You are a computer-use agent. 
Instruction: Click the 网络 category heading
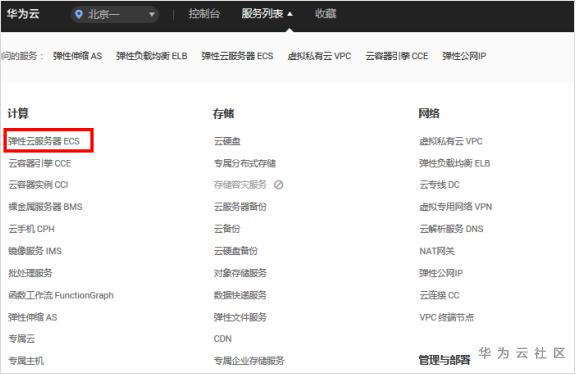[429, 113]
